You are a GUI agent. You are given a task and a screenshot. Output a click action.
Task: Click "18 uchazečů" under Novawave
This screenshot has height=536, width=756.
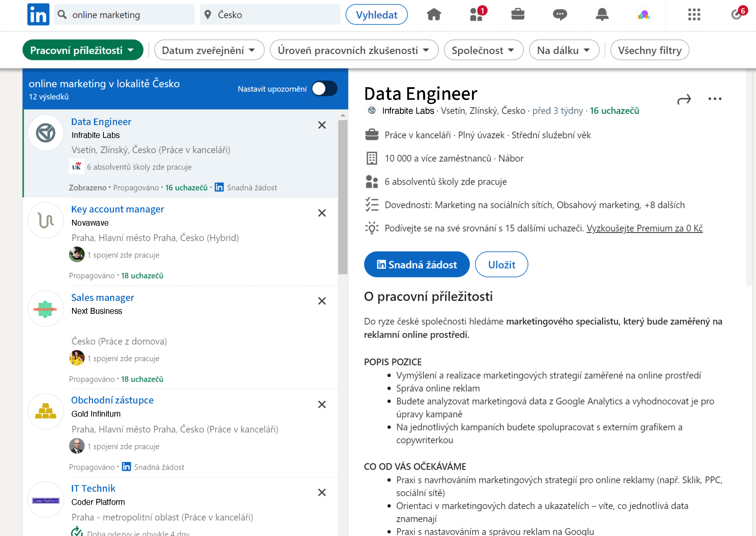click(x=142, y=276)
